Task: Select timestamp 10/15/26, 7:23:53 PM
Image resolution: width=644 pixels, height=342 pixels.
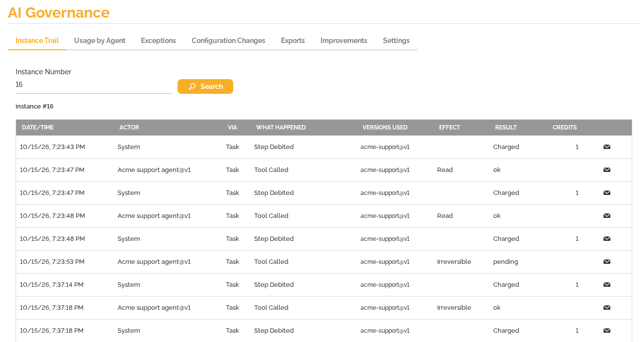Action: [x=52, y=262]
